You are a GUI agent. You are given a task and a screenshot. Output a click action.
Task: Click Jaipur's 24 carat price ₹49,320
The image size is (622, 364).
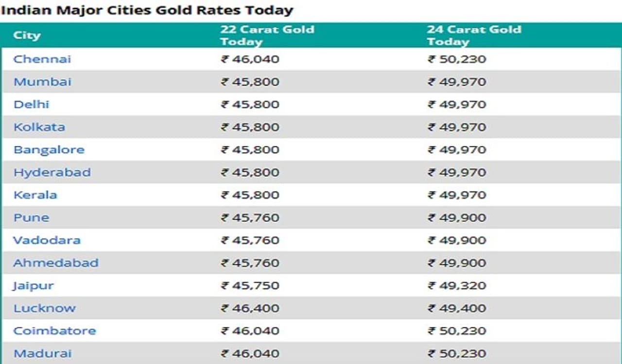click(x=457, y=285)
